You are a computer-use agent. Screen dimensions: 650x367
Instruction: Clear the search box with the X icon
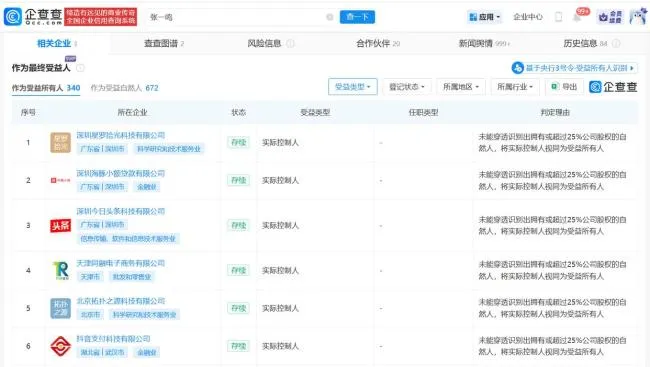click(330, 17)
